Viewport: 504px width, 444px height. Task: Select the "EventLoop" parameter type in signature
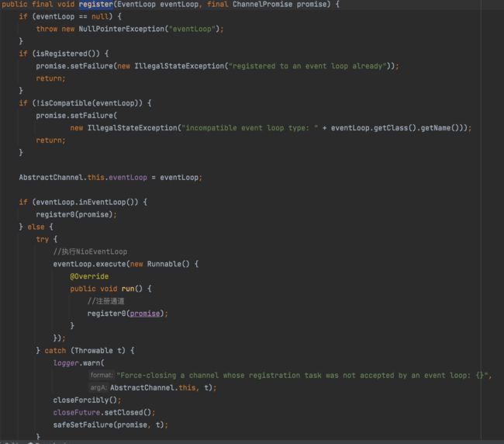click(x=136, y=5)
